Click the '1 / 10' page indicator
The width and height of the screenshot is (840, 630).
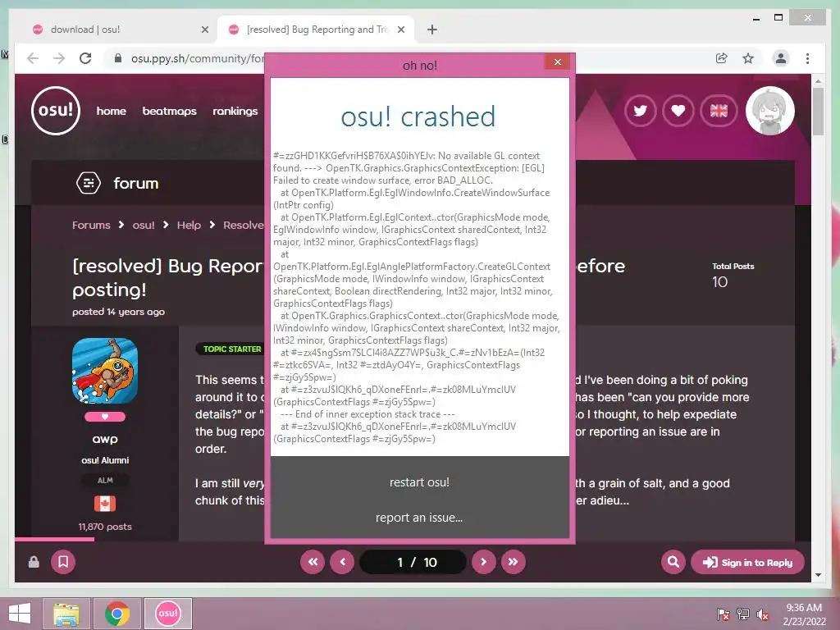(413, 561)
